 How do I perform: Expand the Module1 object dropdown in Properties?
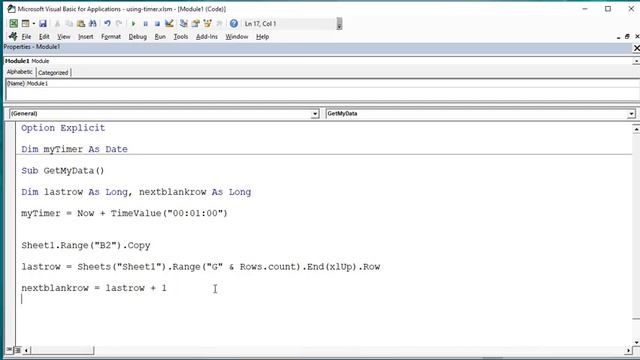(x=636, y=61)
